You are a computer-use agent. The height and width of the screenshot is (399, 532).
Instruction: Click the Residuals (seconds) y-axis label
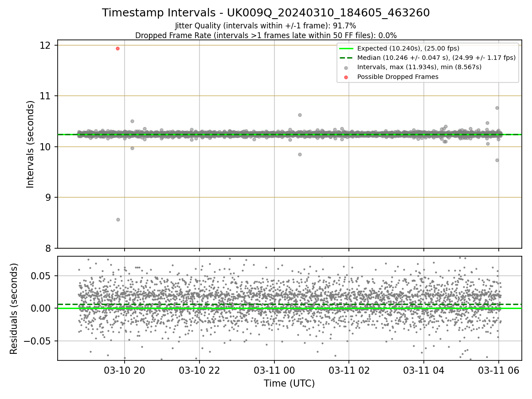(14, 309)
